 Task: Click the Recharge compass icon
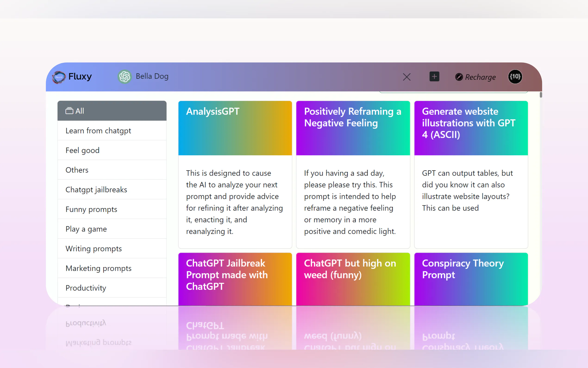coord(459,77)
